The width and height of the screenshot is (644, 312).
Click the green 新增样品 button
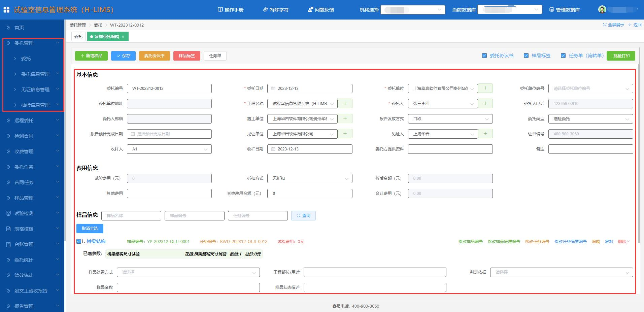pos(91,56)
